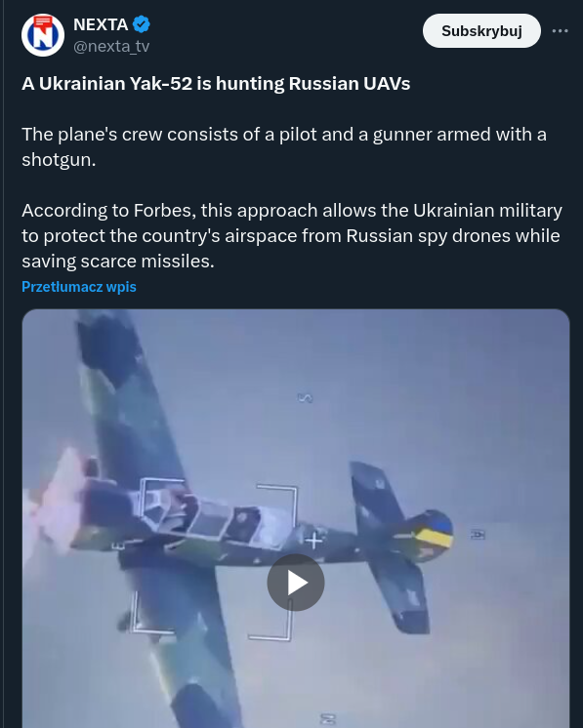Click the sentence about the pilot and gunner
The width and height of the screenshot is (583, 728).
[284, 146]
